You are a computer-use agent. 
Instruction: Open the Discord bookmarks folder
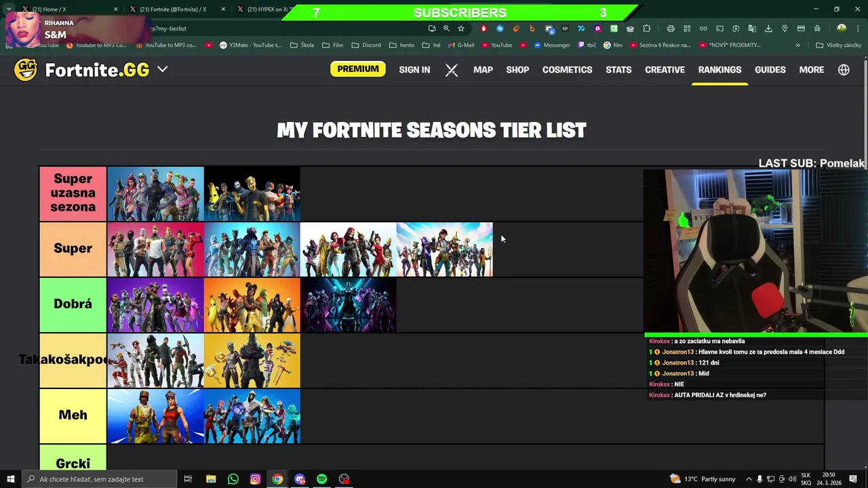366,45
